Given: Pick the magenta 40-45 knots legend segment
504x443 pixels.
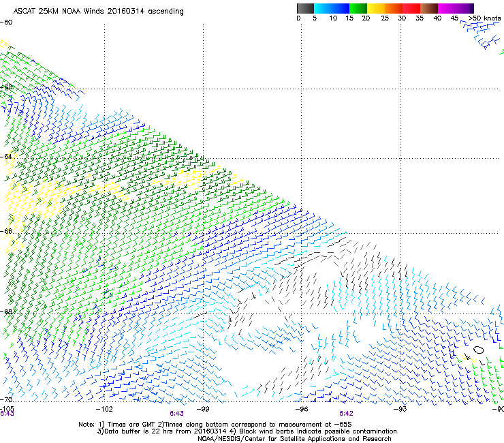Looking at the screenshot, I should tap(447, 8).
